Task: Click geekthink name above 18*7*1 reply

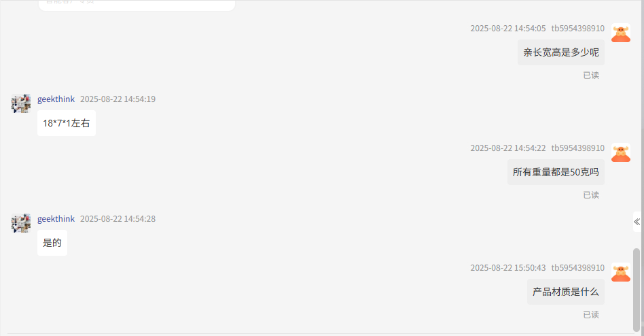Action: point(56,99)
